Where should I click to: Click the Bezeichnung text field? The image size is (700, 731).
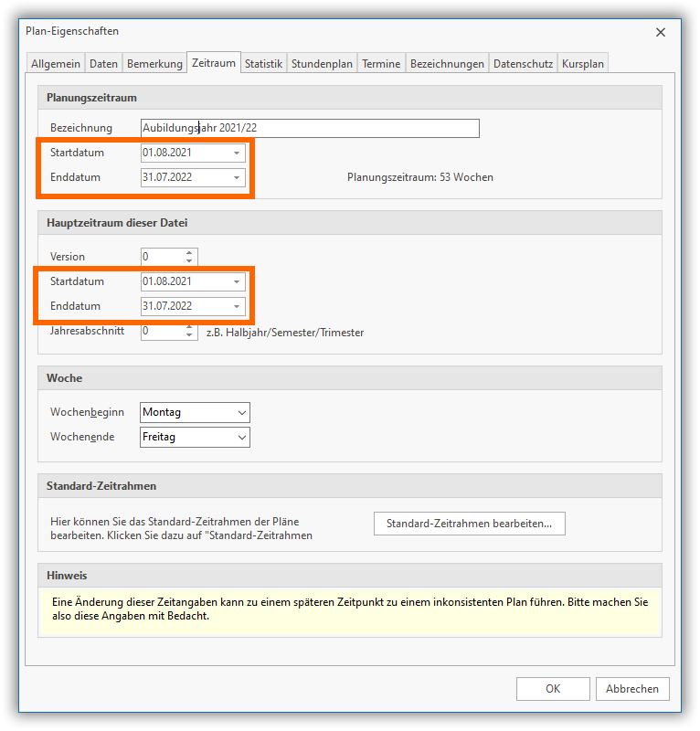click(310, 128)
